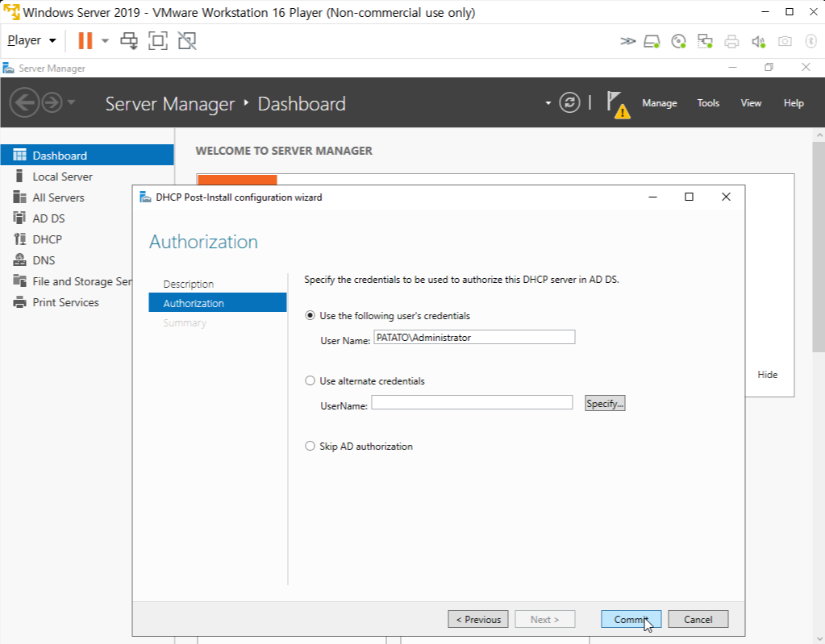Click the printer device icon in VMware

pyautogui.click(x=731, y=41)
